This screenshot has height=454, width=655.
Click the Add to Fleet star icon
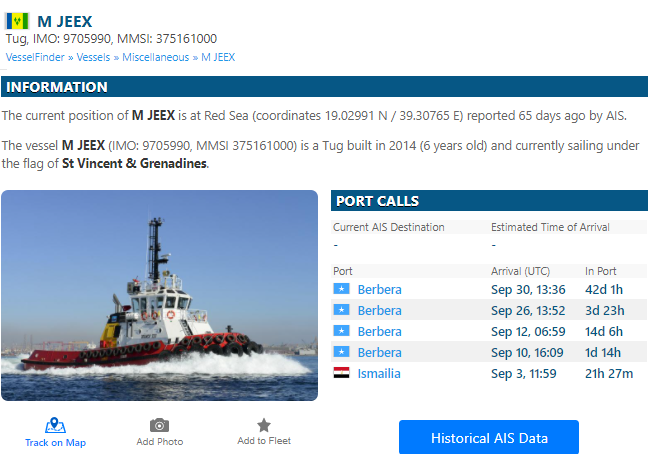click(264, 425)
